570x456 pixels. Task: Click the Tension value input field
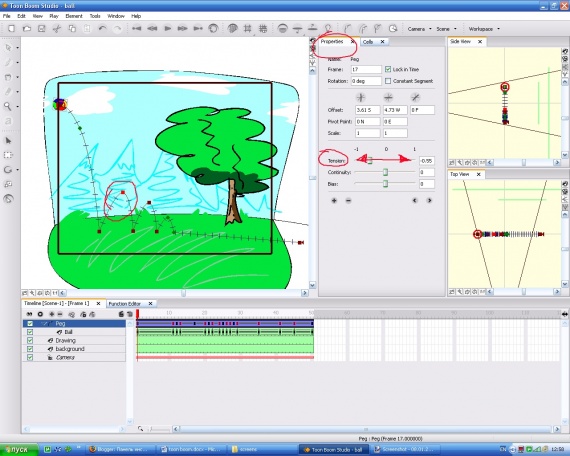(x=426, y=161)
